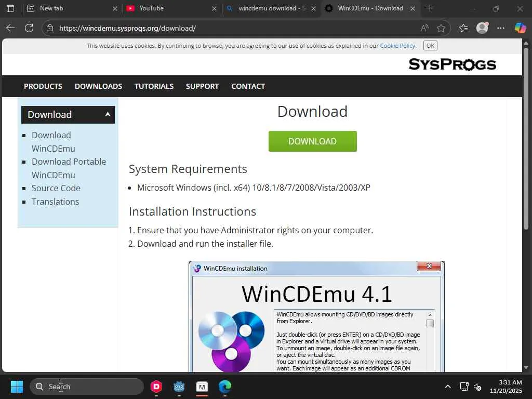Click the scrollbar up arrow
Viewport: 532px width, 399px height.
pos(526,43)
